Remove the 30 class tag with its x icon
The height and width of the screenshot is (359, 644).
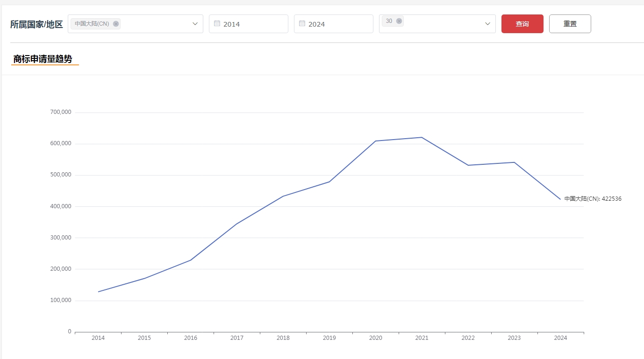(399, 21)
